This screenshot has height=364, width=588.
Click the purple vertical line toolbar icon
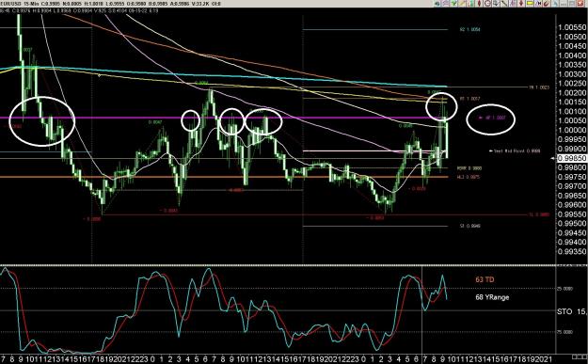pos(513,4)
